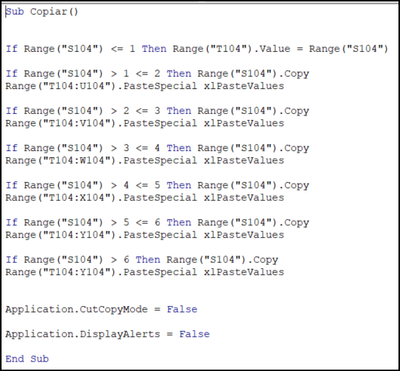The height and width of the screenshot is (371, 400).
Task: Click the line containing '> 1 <= 2 Then'
Action: point(157,74)
